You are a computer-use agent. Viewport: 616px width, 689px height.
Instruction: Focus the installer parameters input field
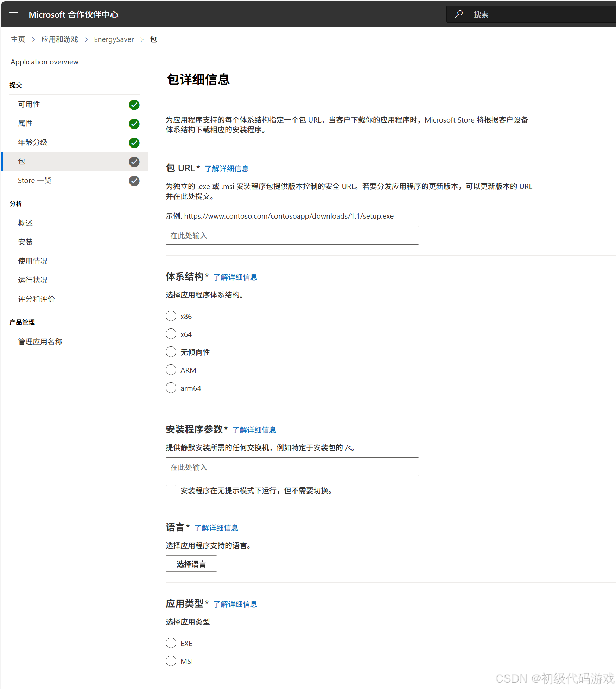pos(292,467)
